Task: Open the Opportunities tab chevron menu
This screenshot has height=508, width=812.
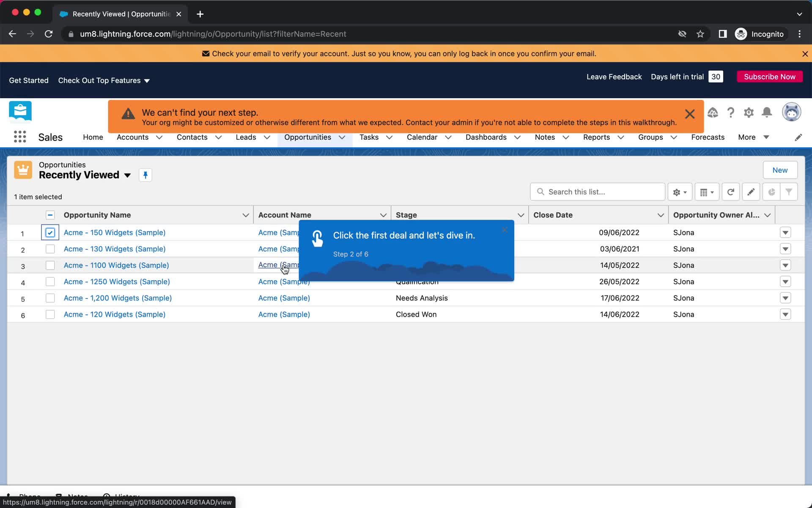Action: (x=342, y=137)
